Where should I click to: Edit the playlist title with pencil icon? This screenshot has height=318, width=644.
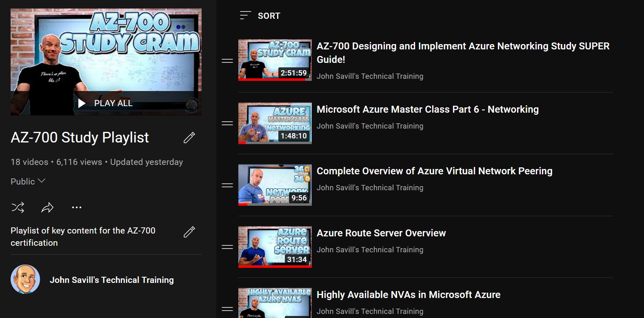click(x=189, y=138)
